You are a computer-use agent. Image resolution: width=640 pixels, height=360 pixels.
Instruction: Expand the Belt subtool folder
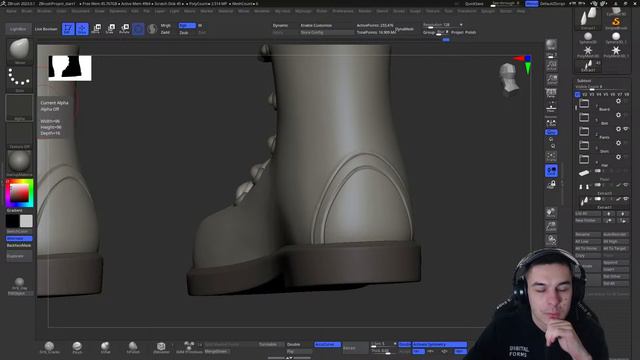tap(584, 118)
